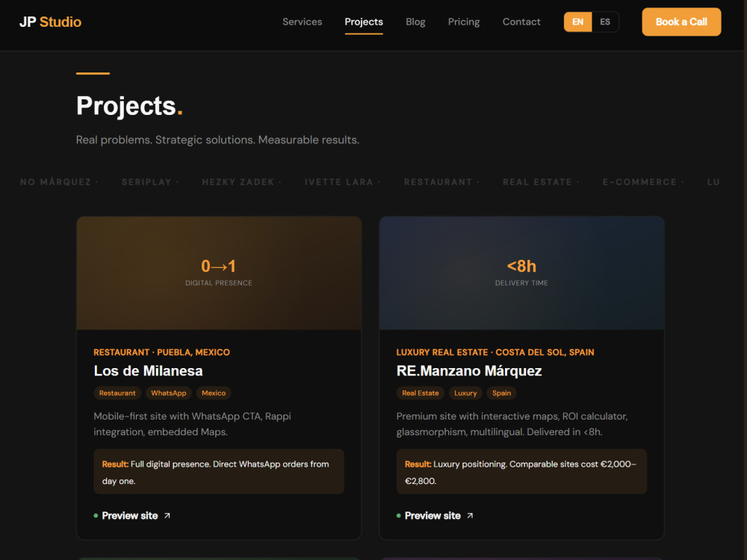Switch language to EN
Viewport: 747px width, 560px height.
(577, 22)
